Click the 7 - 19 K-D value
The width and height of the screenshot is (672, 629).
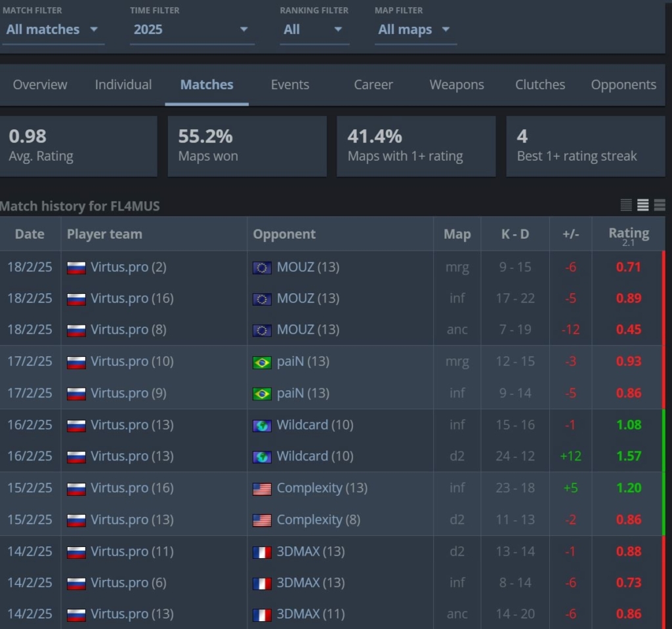tap(515, 329)
